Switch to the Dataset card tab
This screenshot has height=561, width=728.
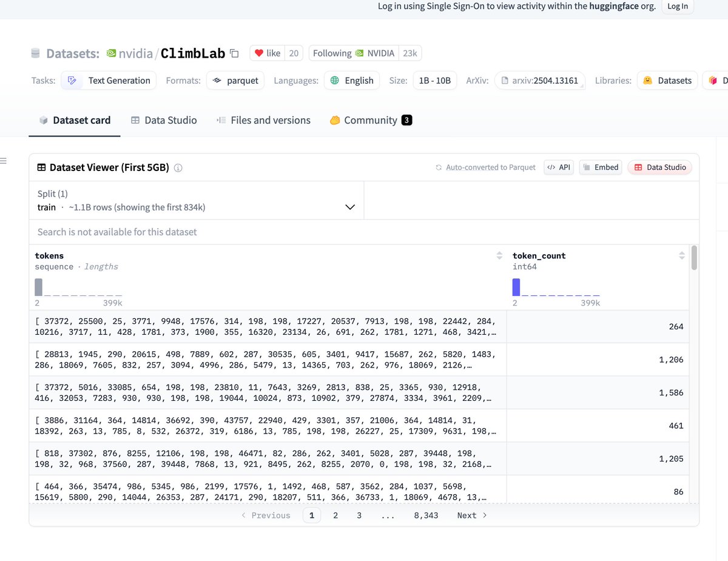[75, 120]
